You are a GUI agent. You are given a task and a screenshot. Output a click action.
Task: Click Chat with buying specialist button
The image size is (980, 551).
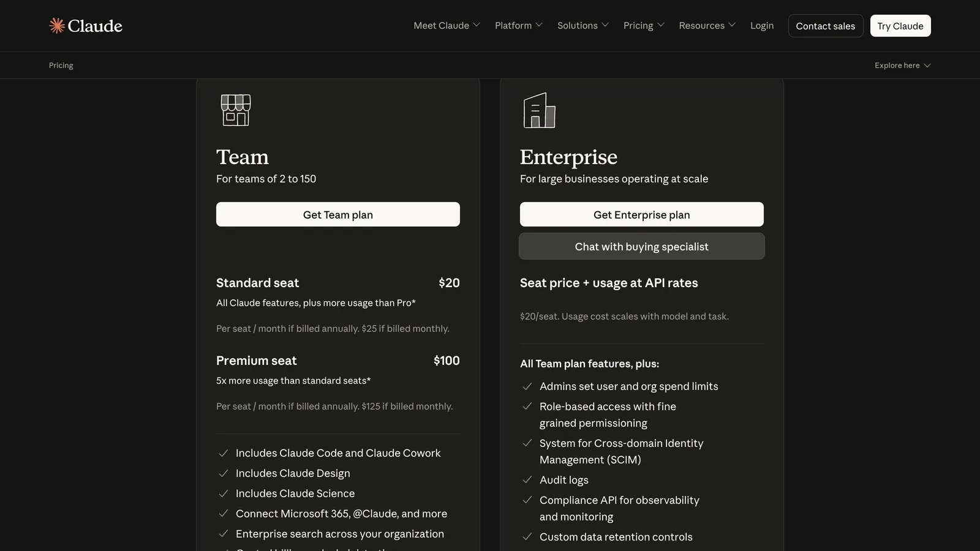(x=642, y=246)
